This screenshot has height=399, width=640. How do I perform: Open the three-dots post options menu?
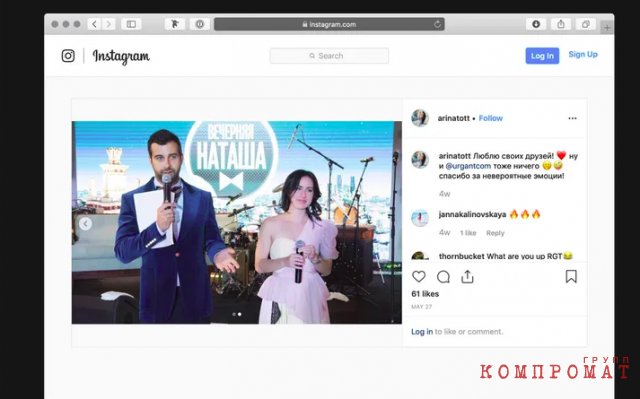coord(572,118)
